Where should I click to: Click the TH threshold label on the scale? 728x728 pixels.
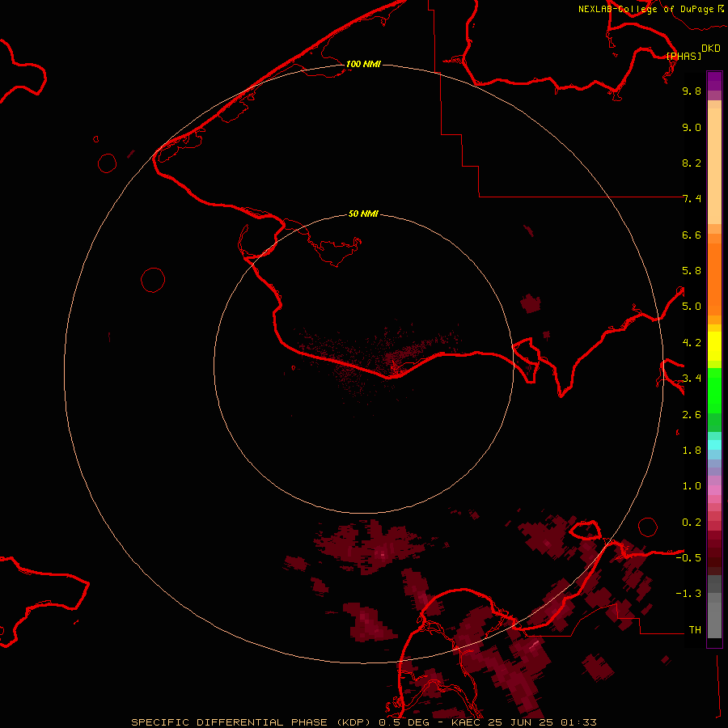pyautogui.click(x=695, y=630)
